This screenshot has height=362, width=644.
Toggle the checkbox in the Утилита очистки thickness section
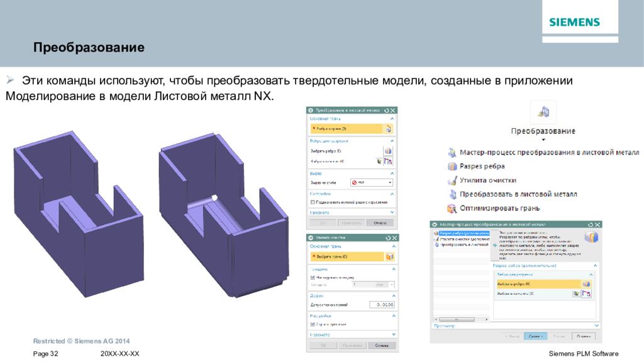(313, 277)
